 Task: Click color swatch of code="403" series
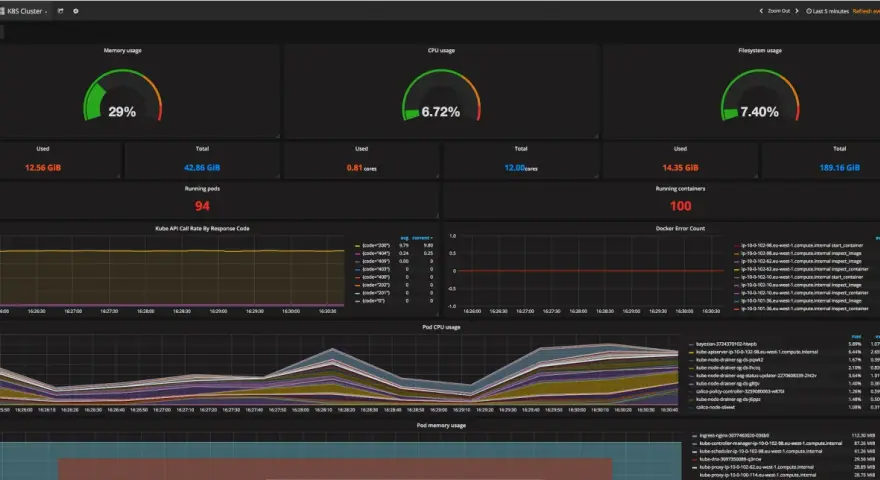pyautogui.click(x=358, y=269)
